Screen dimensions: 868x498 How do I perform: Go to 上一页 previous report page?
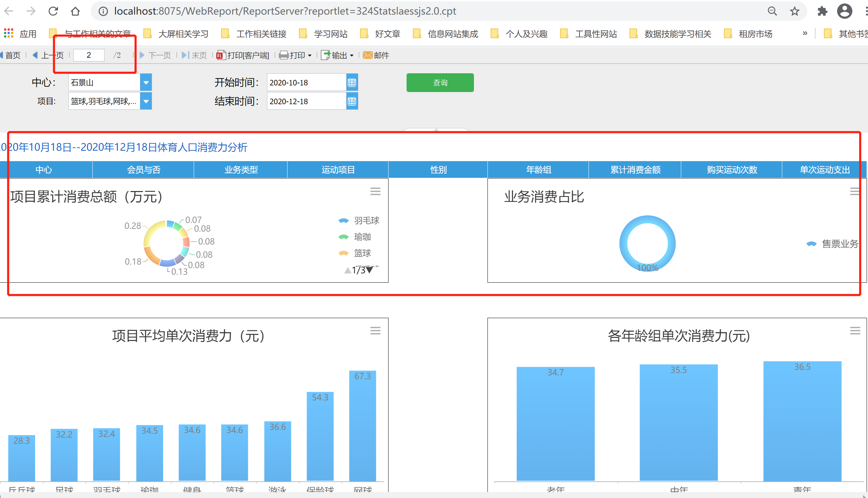(x=48, y=55)
